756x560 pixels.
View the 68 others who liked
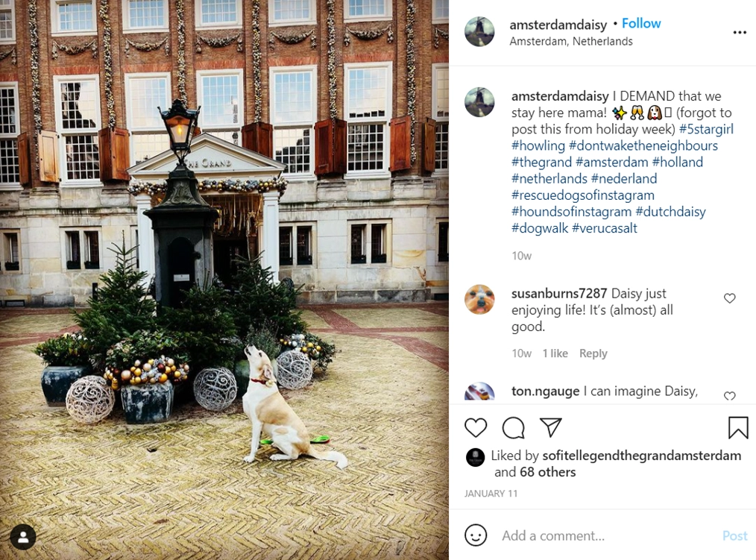click(548, 472)
